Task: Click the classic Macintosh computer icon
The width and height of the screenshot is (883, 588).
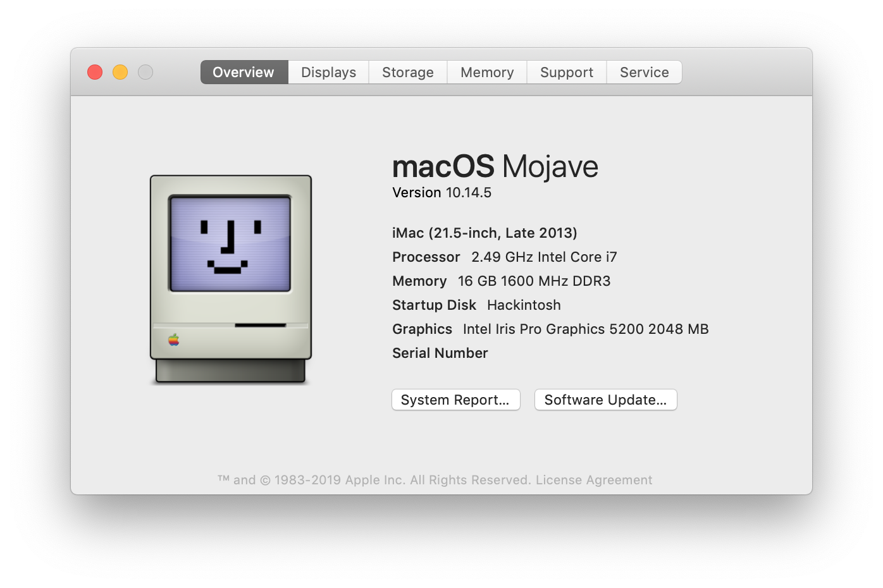Action: tap(231, 279)
